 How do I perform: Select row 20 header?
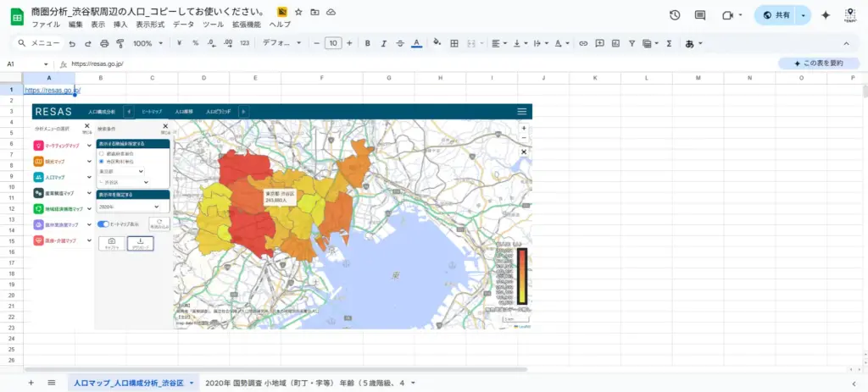pos(11,295)
